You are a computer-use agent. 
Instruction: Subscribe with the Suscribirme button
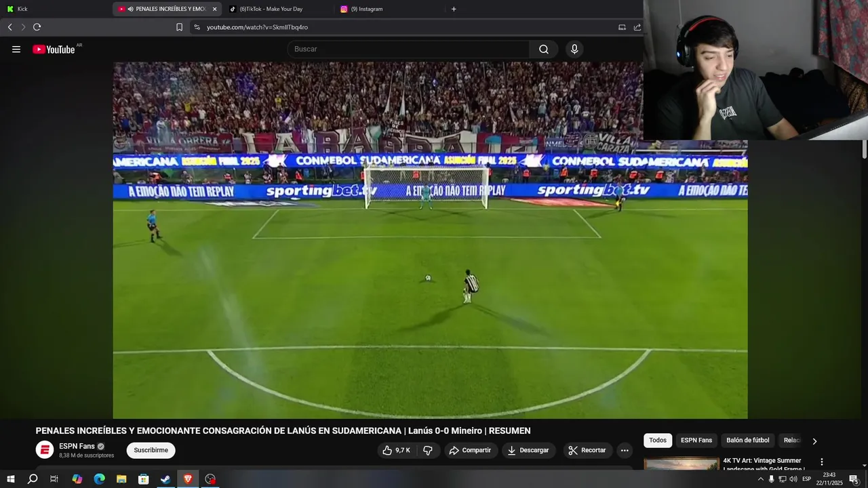pos(151,450)
